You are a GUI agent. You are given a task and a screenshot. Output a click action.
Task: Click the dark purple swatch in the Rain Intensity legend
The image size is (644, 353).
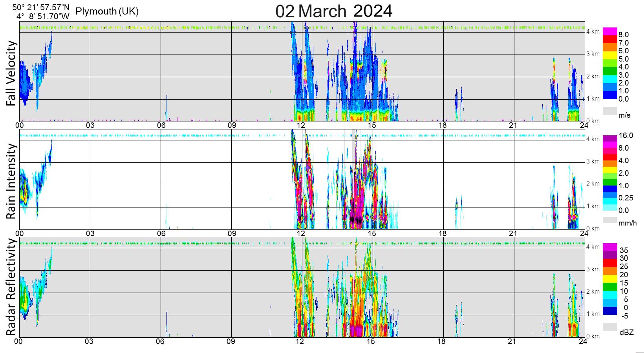(610, 138)
